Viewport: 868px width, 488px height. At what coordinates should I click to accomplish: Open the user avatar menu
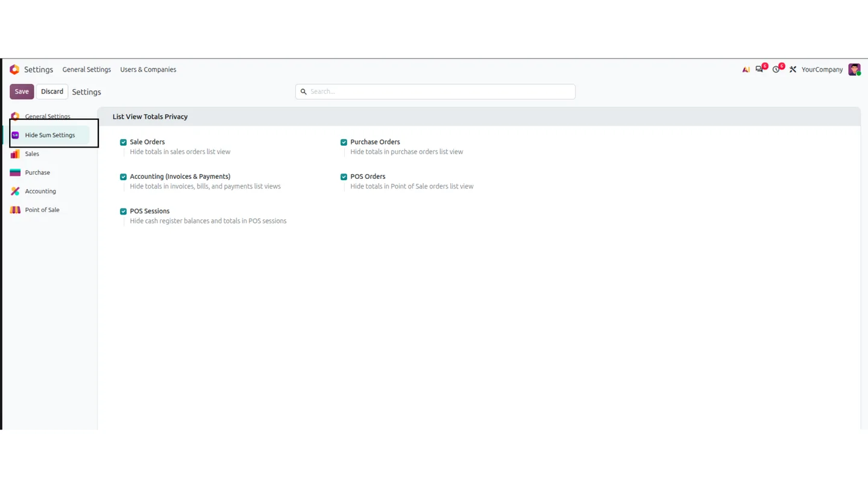click(x=854, y=69)
